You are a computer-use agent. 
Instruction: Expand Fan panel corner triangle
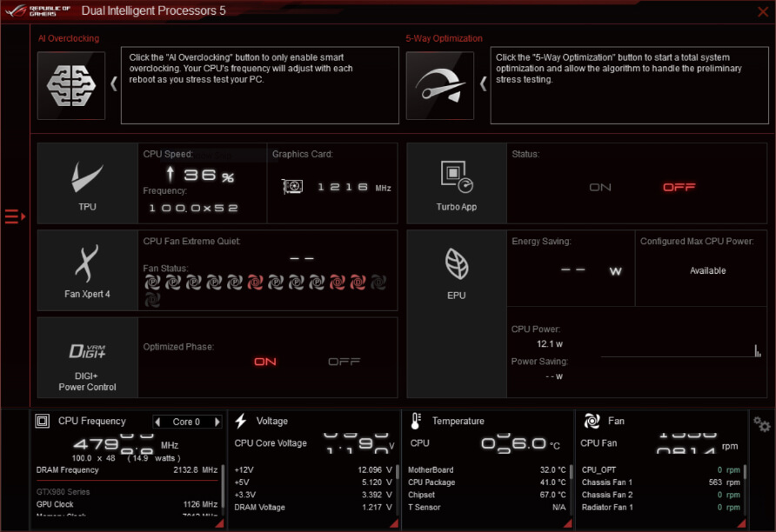pyautogui.click(x=741, y=523)
